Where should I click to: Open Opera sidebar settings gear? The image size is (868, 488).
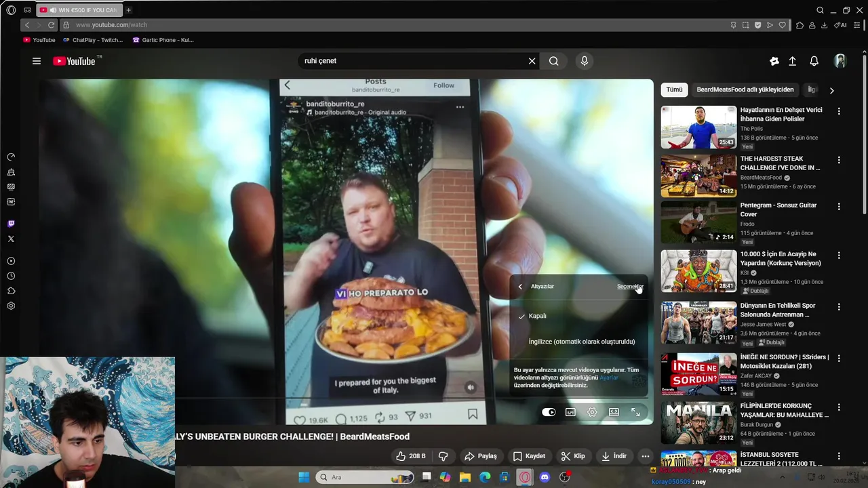coord(11,306)
